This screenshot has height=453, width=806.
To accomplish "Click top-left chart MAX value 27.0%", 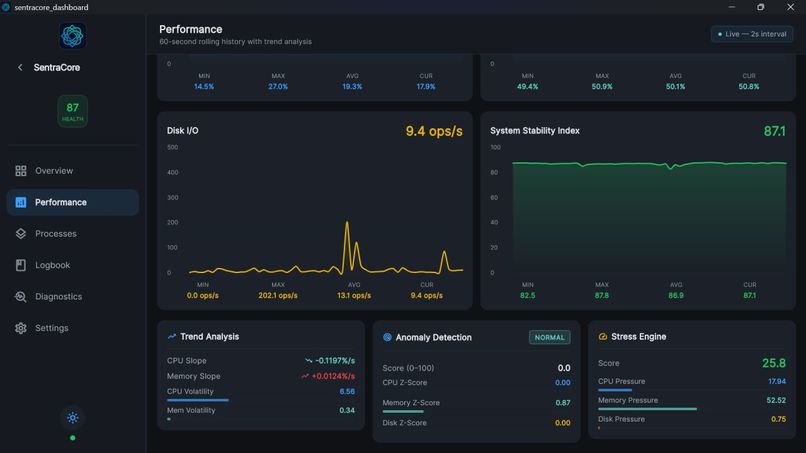I will click(x=278, y=86).
